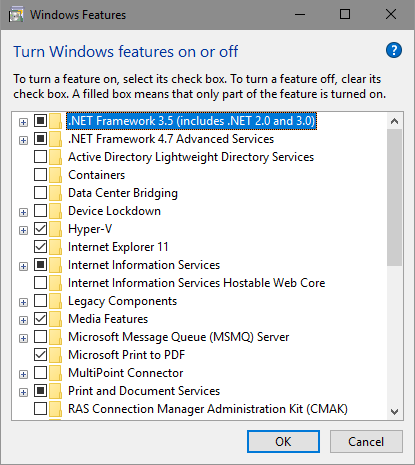Click the vertical scrollbar thumb
This screenshot has height=465, width=415.
tap(395, 197)
